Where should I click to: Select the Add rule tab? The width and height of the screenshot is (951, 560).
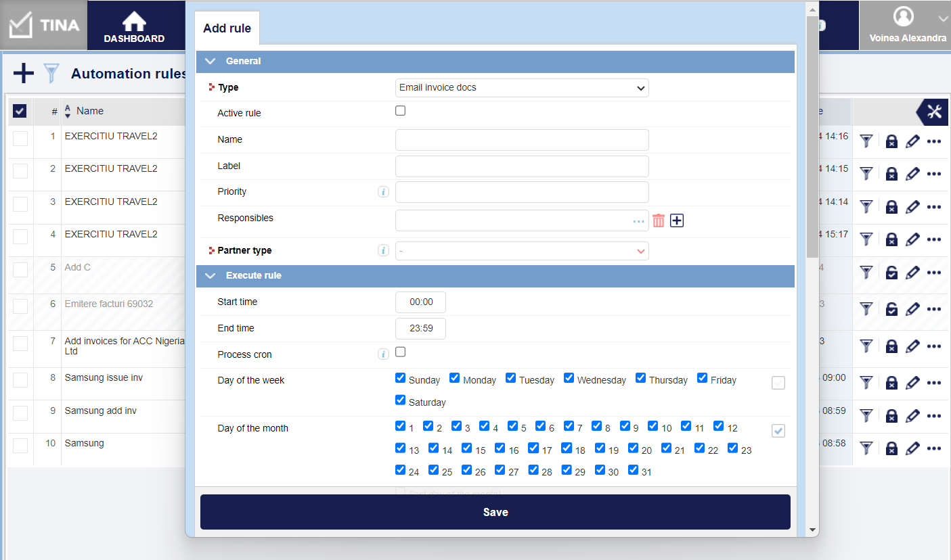(227, 28)
